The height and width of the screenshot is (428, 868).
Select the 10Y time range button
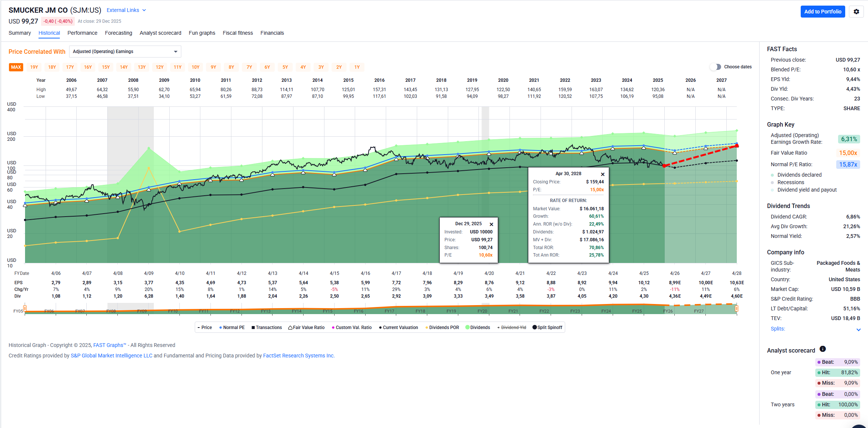195,67
